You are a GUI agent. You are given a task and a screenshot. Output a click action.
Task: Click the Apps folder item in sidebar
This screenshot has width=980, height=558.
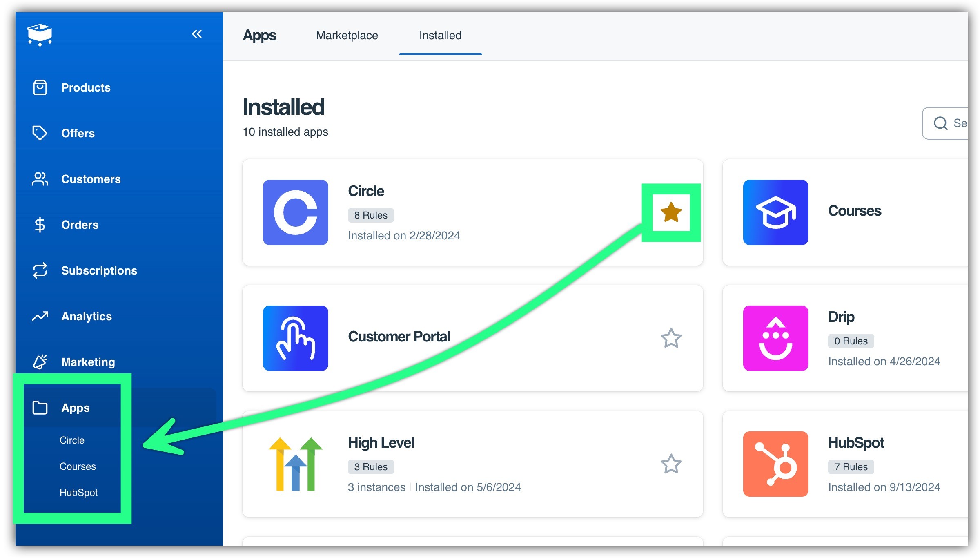click(x=75, y=408)
